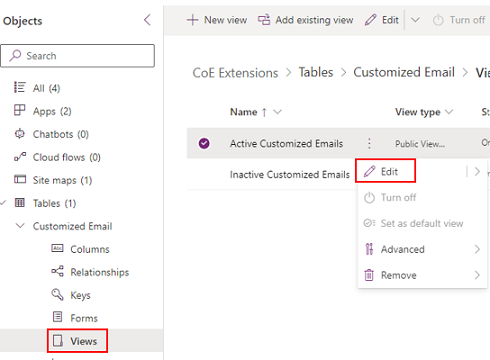Click the plus icon for New view

[192, 20]
